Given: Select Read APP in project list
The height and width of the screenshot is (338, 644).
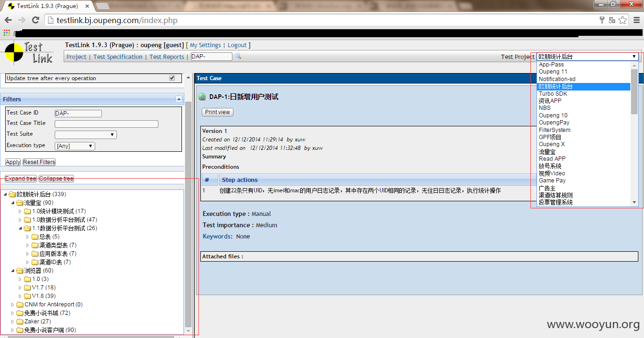Looking at the screenshot, I should pyautogui.click(x=584, y=159).
